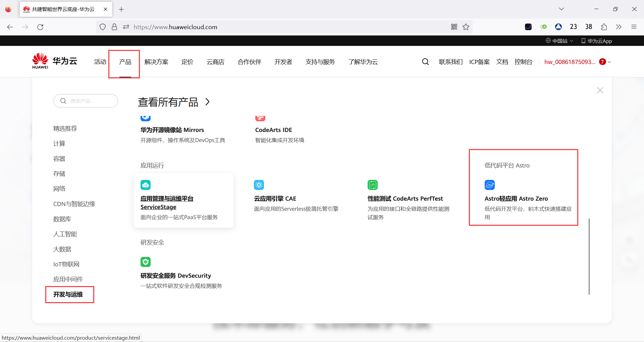Image resolution: width=644 pixels, height=342 pixels.
Task: Open the 查看所有产品 chevron link
Action: [x=207, y=102]
